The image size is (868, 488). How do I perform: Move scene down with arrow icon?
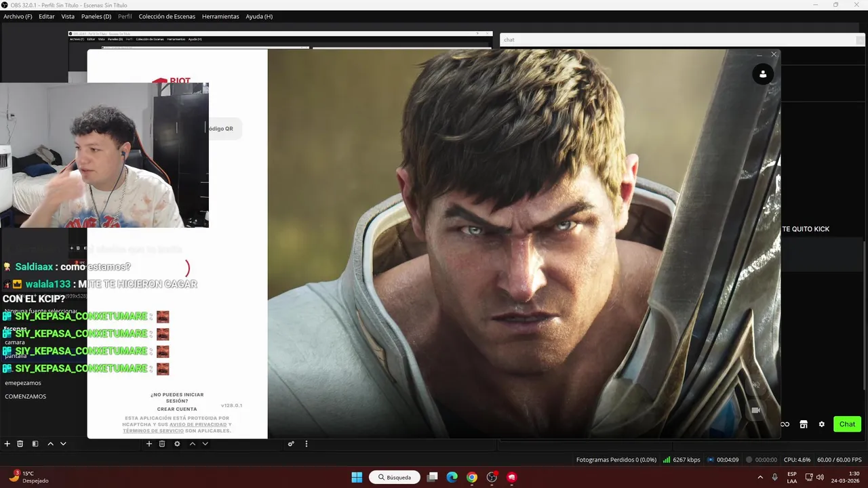click(63, 444)
